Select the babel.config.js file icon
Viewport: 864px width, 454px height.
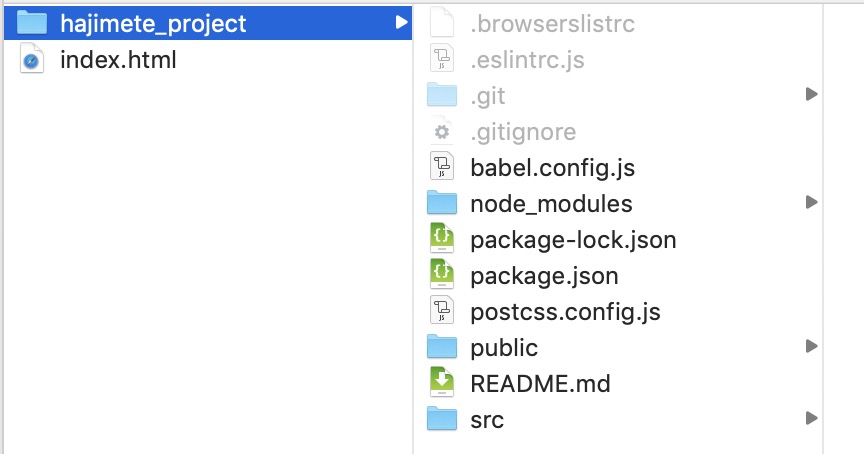pyautogui.click(x=441, y=166)
